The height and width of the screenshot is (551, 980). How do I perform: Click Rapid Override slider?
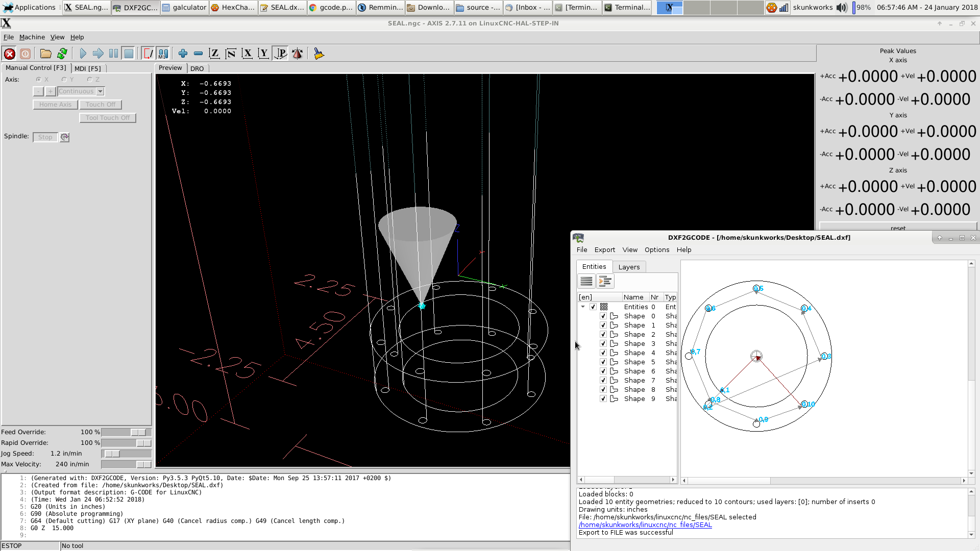[127, 443]
